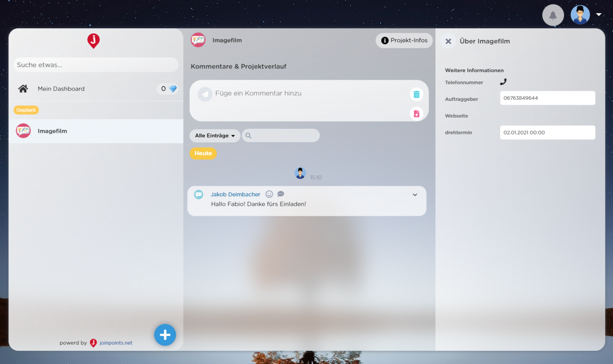The image size is (613, 364).
Task: Switch to Mein Dashboard
Action: coord(61,89)
